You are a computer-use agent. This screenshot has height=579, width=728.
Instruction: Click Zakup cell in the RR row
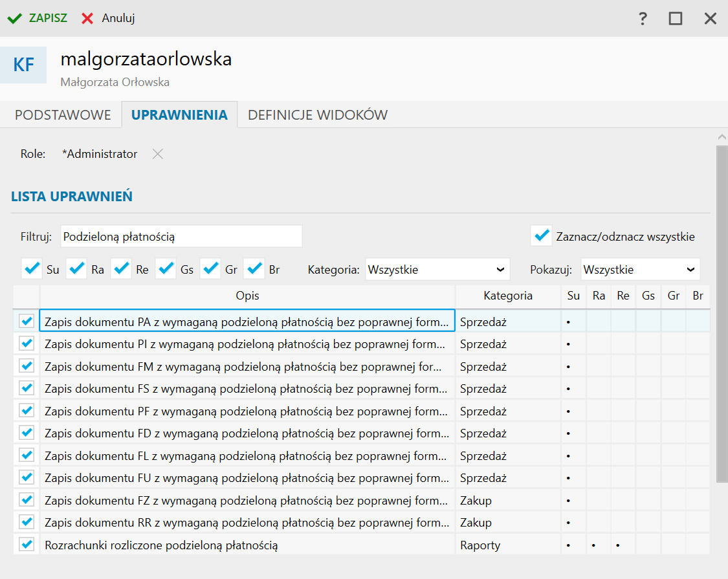point(508,522)
